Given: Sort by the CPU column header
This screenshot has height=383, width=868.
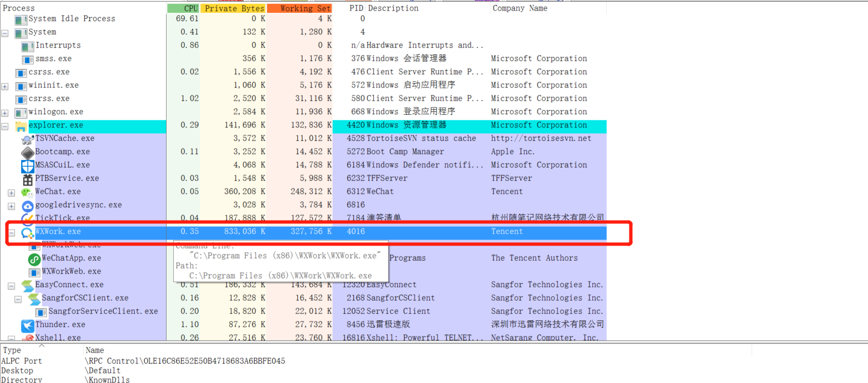Looking at the screenshot, I should [x=183, y=8].
